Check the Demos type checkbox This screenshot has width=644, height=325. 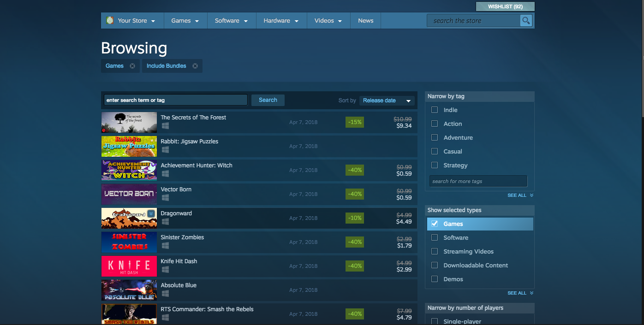coord(434,279)
